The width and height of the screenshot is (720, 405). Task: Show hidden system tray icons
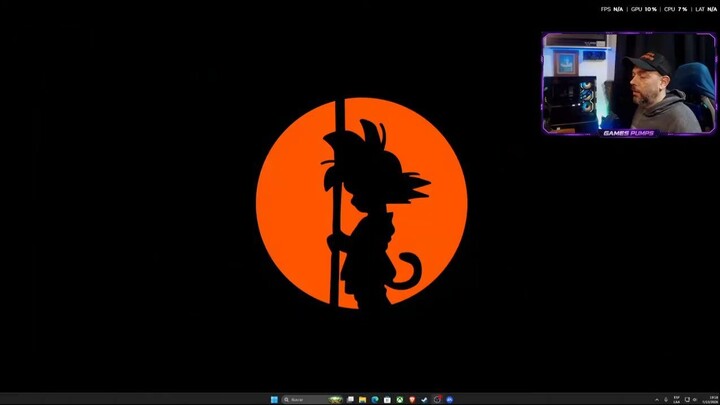[x=657, y=400]
